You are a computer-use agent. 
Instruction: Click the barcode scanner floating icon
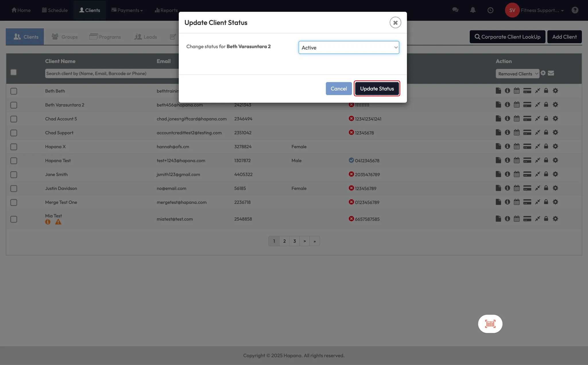(490, 324)
